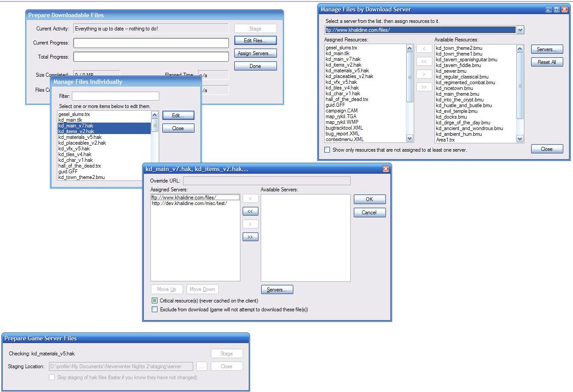The height and width of the screenshot is (392, 573).
Task: Toggle Critical resource(s) checkbox
Action: (154, 301)
